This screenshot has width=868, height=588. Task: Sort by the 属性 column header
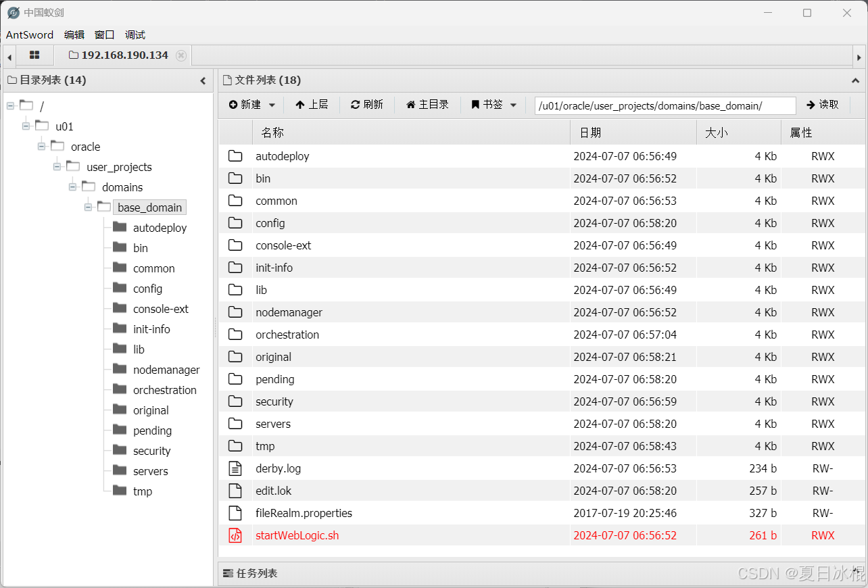pos(823,133)
